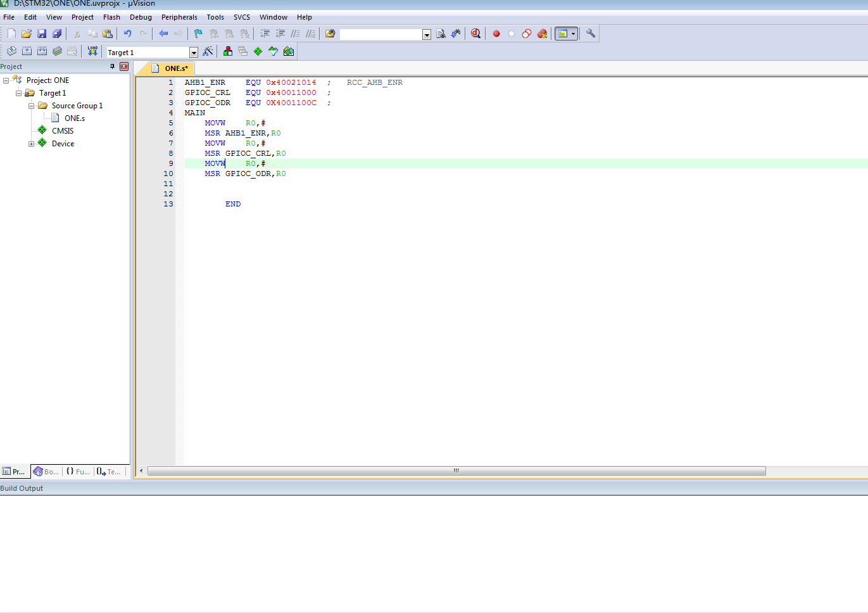Open File Extensions, Books and Environment
Image resolution: width=868 pixels, height=613 pixels.
[228, 51]
